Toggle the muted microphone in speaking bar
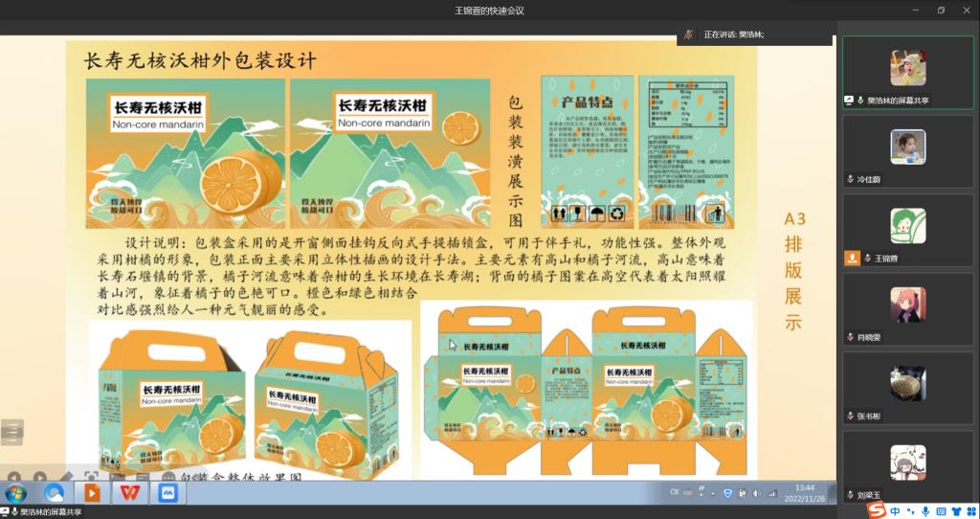Image resolution: width=980 pixels, height=519 pixels. click(690, 34)
